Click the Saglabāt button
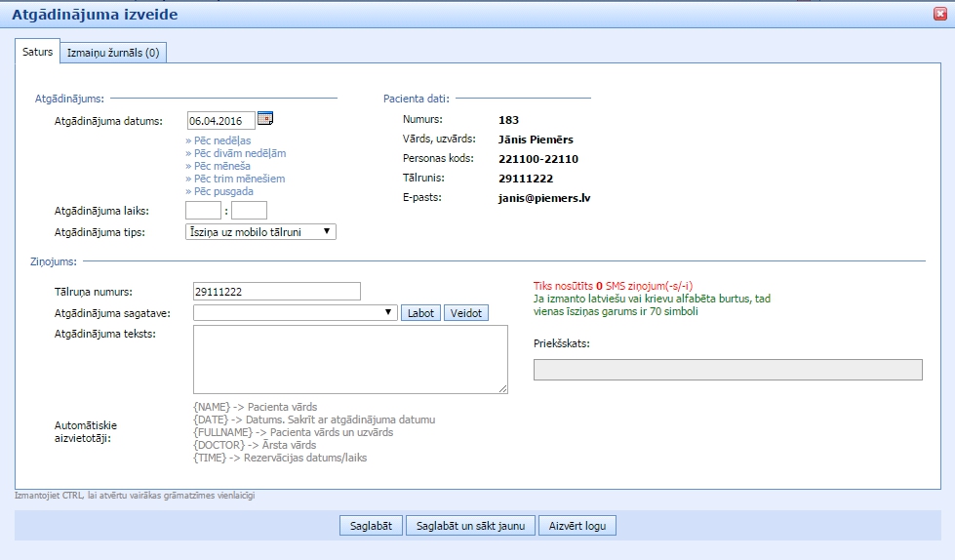This screenshot has height=560, width=955. point(371,526)
